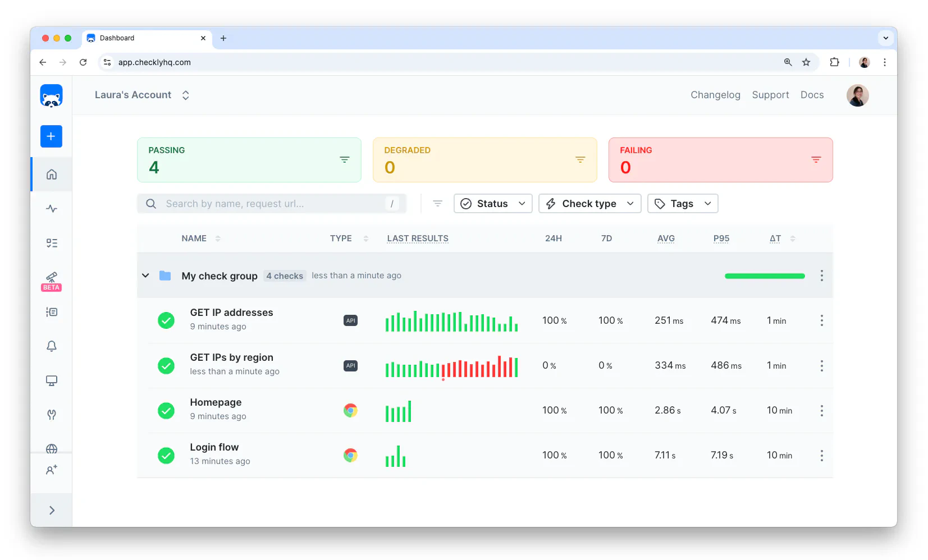Open the Changelog page
The image size is (928, 560).
715,95
